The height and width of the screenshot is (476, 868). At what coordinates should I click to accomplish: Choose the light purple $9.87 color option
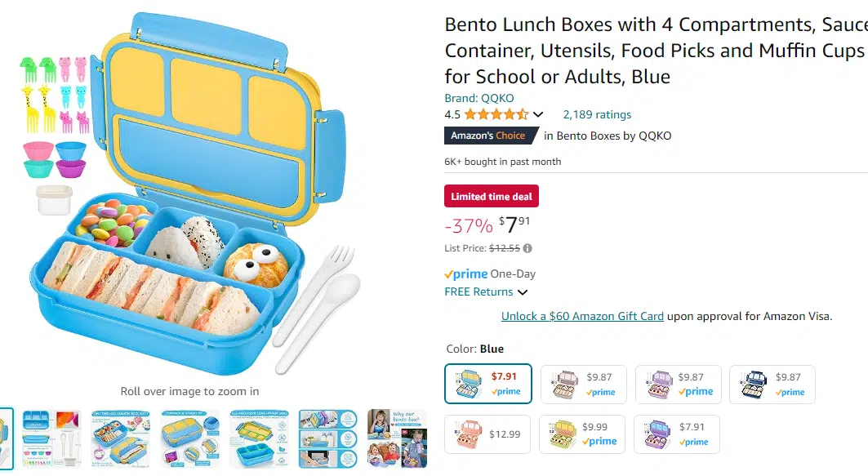[678, 385]
